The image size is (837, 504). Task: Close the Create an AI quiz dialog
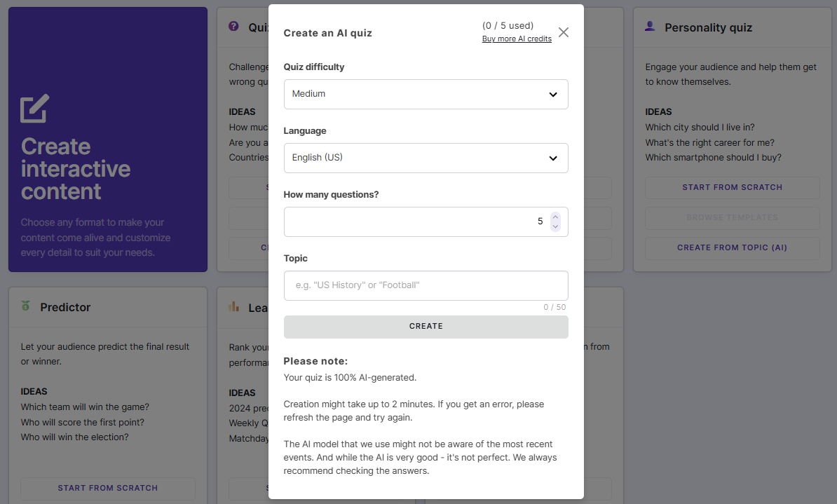[x=563, y=32]
